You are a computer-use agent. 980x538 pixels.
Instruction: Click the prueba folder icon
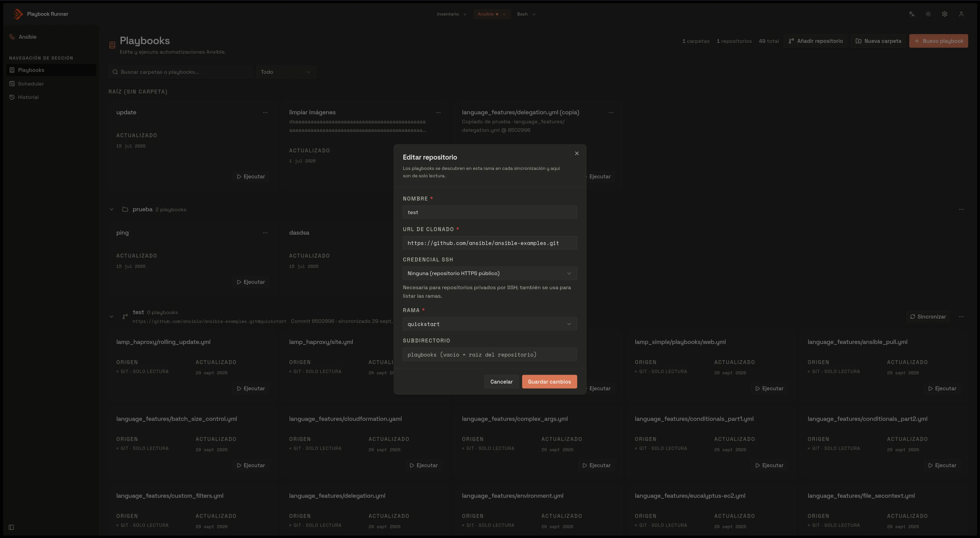125,209
